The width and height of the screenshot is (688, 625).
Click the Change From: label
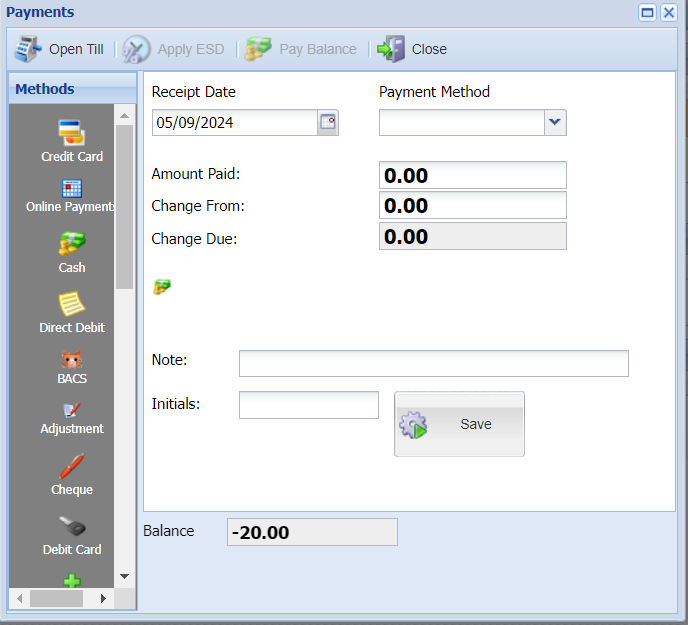tap(198, 205)
